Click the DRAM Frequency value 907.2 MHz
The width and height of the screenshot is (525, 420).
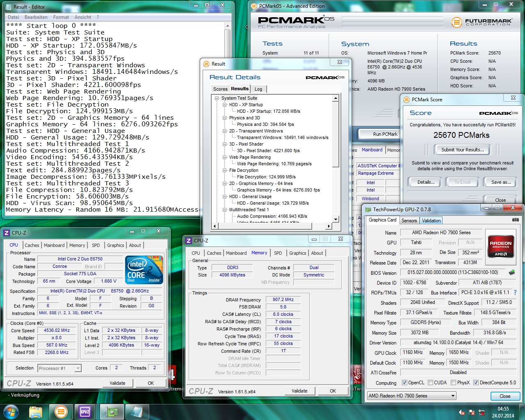pos(283,299)
